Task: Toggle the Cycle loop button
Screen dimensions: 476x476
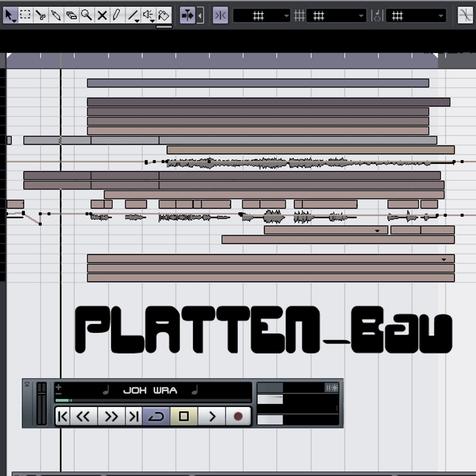Action: pyautogui.click(x=156, y=417)
